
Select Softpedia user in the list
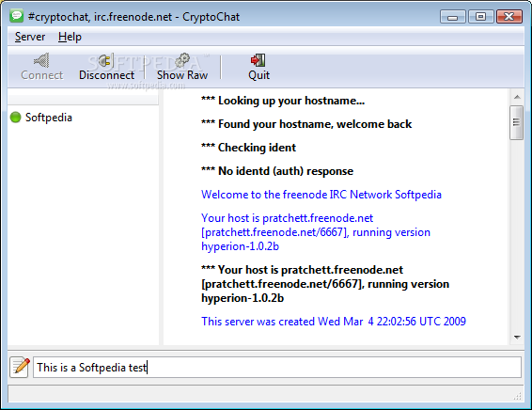pyautogui.click(x=49, y=118)
